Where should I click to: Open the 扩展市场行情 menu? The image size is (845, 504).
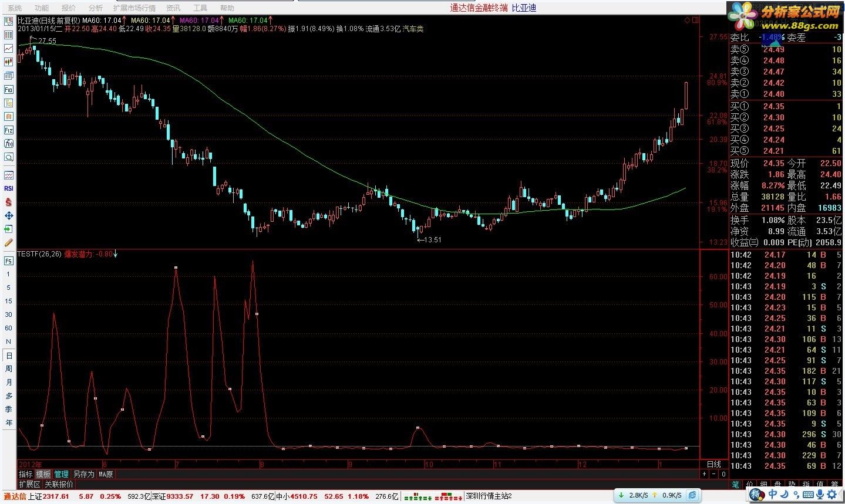point(134,8)
